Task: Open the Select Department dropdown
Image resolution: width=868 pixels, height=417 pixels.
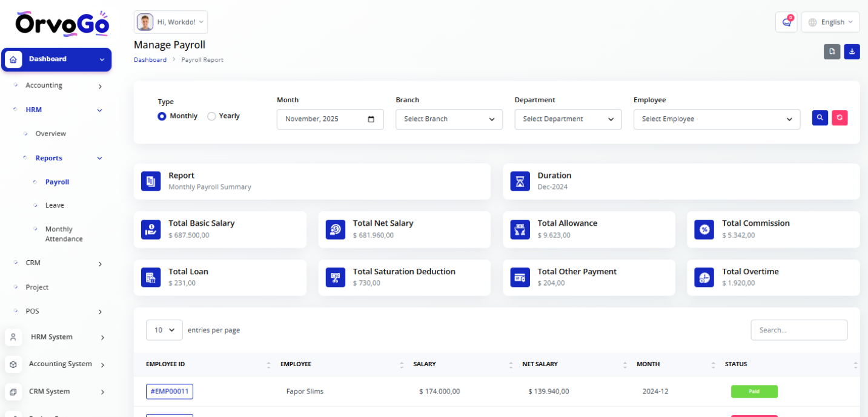Action: tap(568, 119)
